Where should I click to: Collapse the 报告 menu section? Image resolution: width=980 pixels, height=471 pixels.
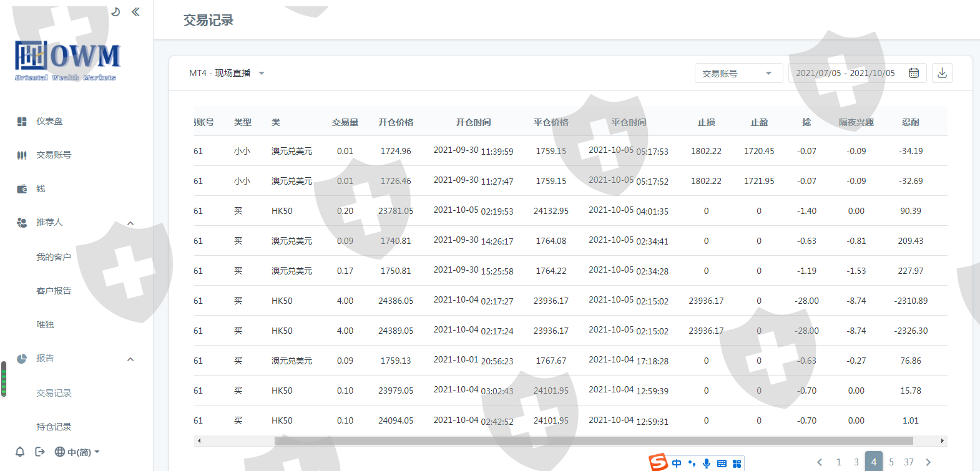(x=130, y=359)
